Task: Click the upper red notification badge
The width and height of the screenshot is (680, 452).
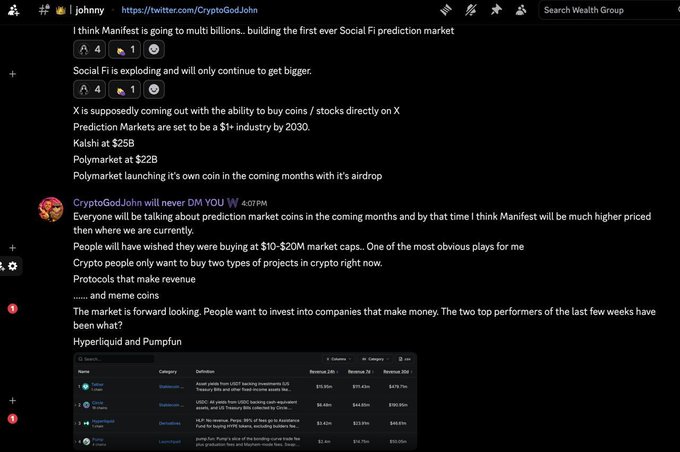Action: tap(13, 308)
